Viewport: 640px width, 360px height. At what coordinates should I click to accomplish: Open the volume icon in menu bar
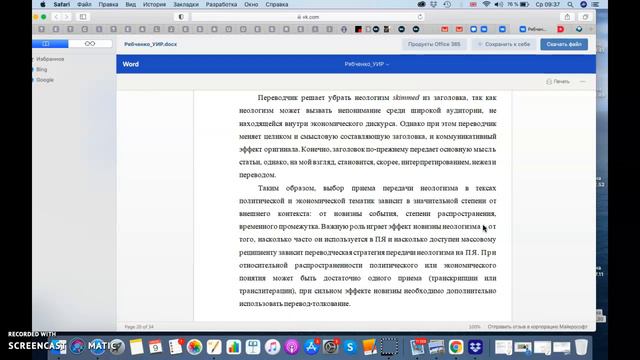(x=498, y=4)
